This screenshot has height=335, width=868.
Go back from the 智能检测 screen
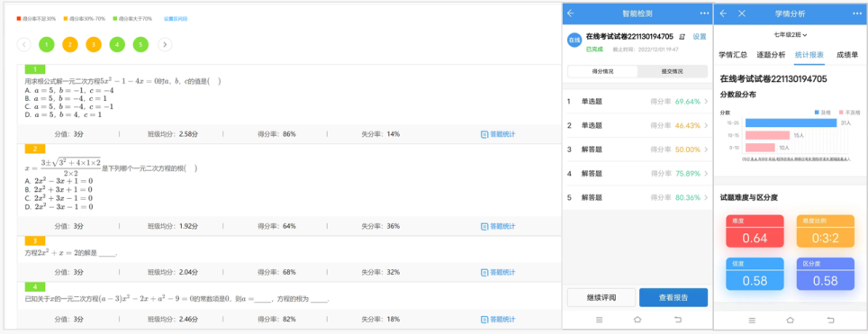[x=571, y=14]
